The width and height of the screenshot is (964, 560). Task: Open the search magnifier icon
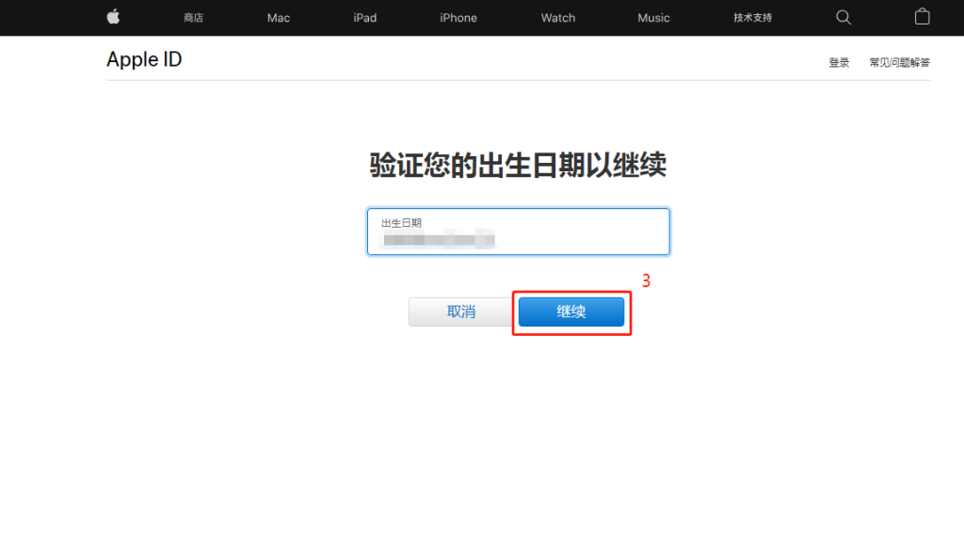pos(843,17)
